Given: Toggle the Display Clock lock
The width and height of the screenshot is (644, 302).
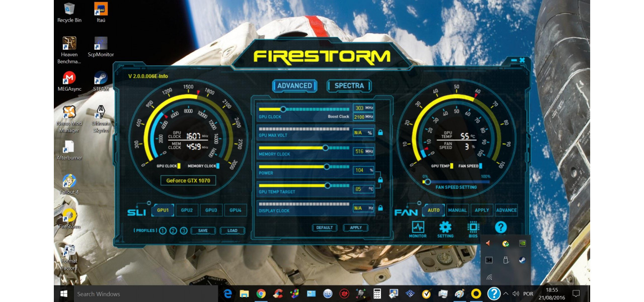Looking at the screenshot, I should click(380, 208).
